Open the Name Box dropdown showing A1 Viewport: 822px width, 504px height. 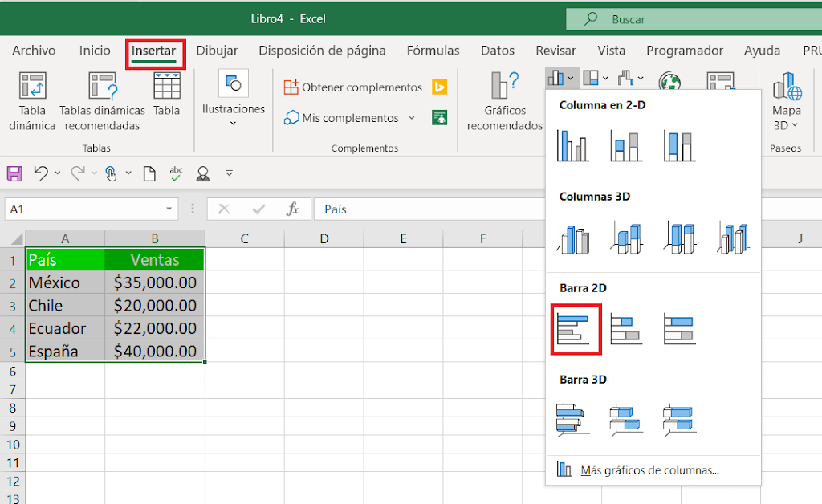(169, 209)
